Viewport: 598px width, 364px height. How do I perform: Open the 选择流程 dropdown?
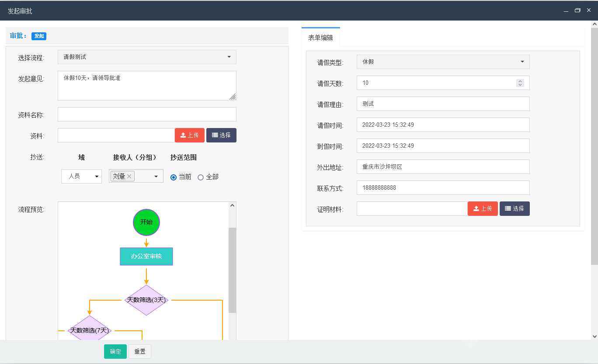tap(147, 57)
